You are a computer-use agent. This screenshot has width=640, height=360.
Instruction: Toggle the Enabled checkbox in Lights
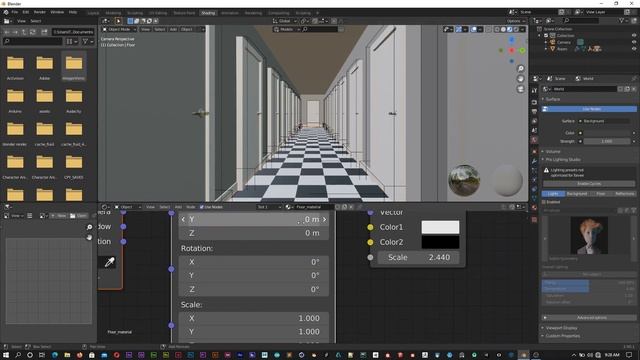pyautogui.click(x=544, y=202)
